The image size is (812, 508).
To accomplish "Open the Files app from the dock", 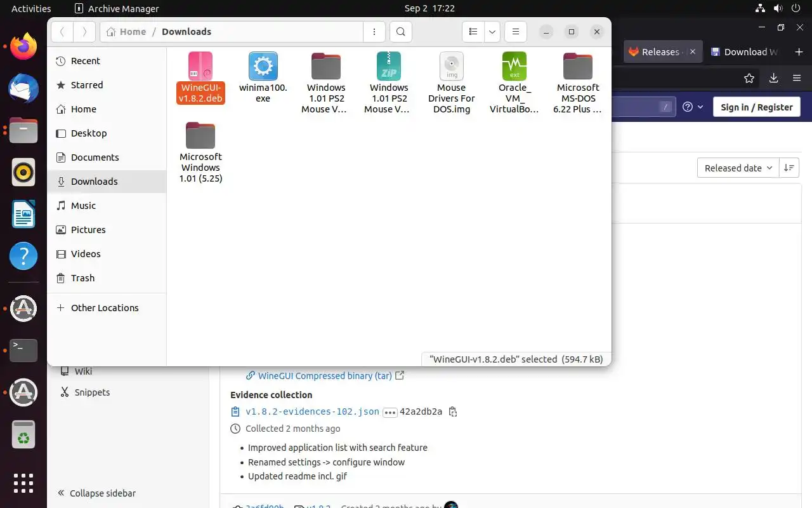I will click(x=23, y=131).
